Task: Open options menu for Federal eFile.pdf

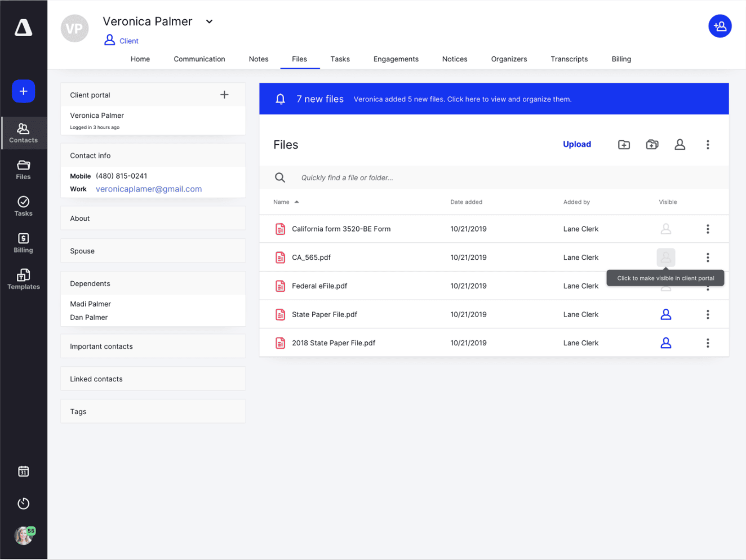Action: [x=708, y=286]
